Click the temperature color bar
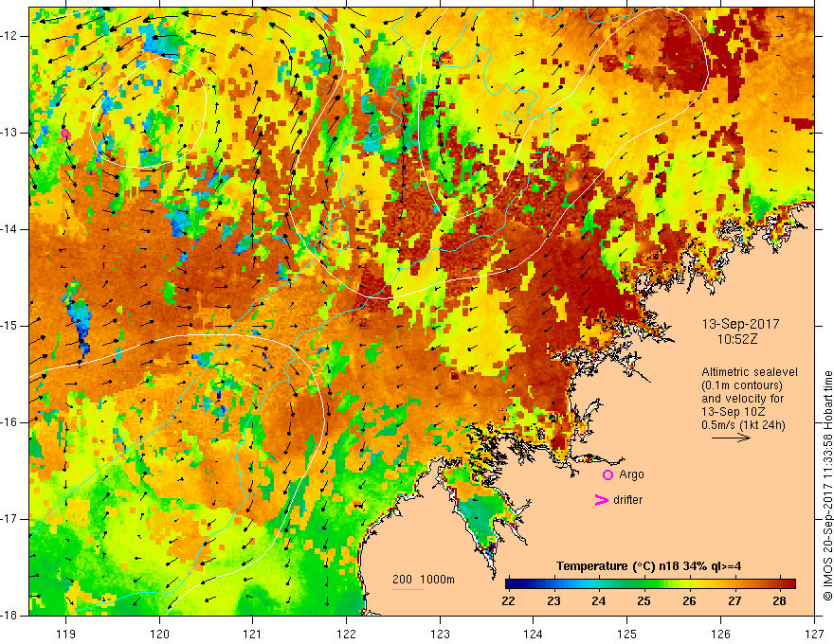The height and width of the screenshot is (644, 834). (x=650, y=584)
